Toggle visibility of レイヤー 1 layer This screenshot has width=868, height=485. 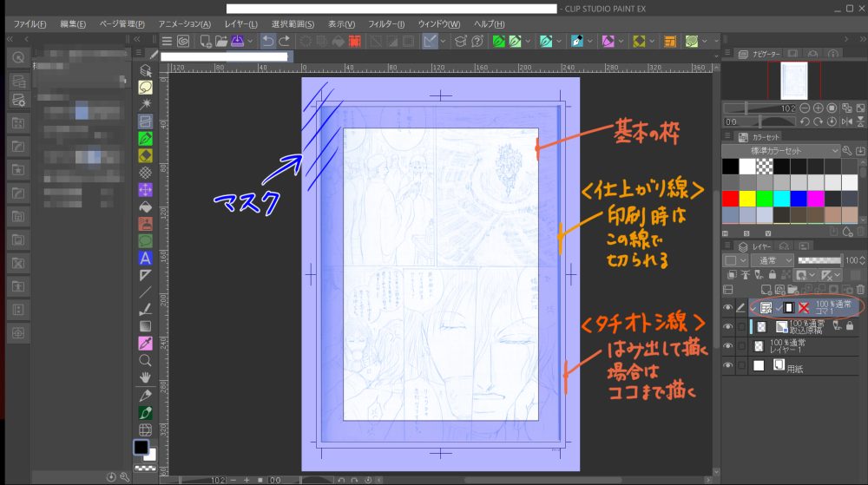pyautogui.click(x=728, y=346)
